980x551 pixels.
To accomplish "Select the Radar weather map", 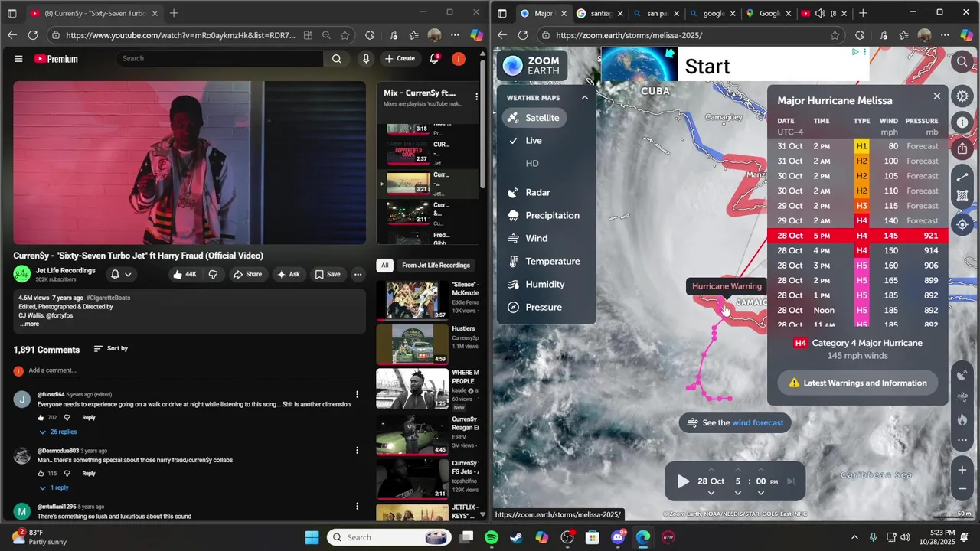I will [528, 193].
